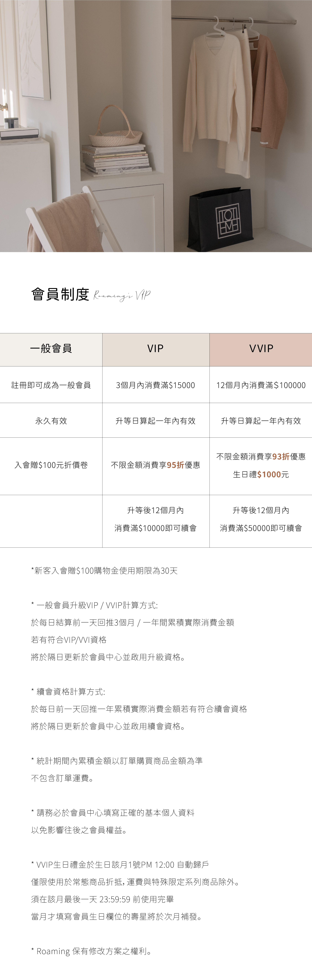Click the 生日禮$1000元 text
312x980 pixels.
(x=261, y=474)
